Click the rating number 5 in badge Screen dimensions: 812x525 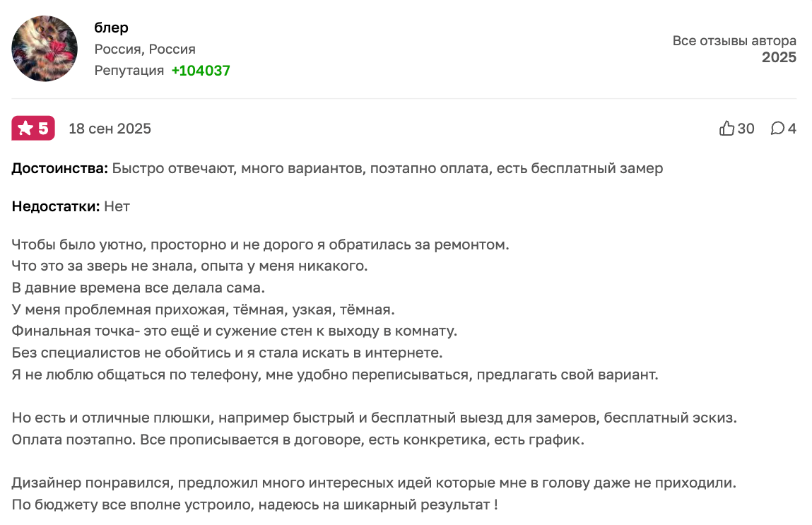pyautogui.click(x=43, y=129)
